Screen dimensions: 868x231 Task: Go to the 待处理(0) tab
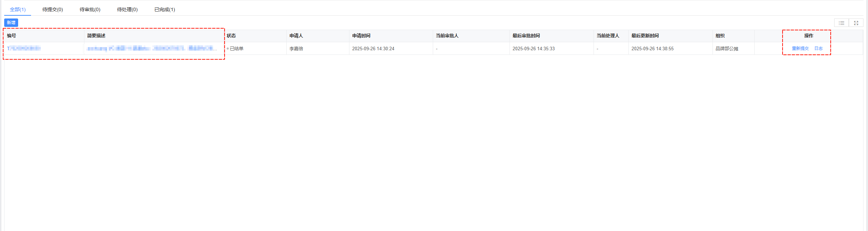pos(127,9)
